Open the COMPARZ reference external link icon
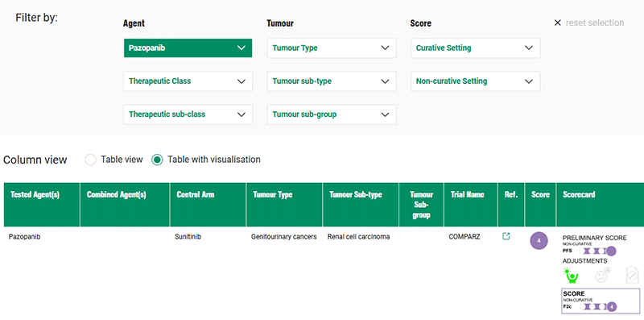The width and height of the screenshot is (644, 320). point(506,236)
